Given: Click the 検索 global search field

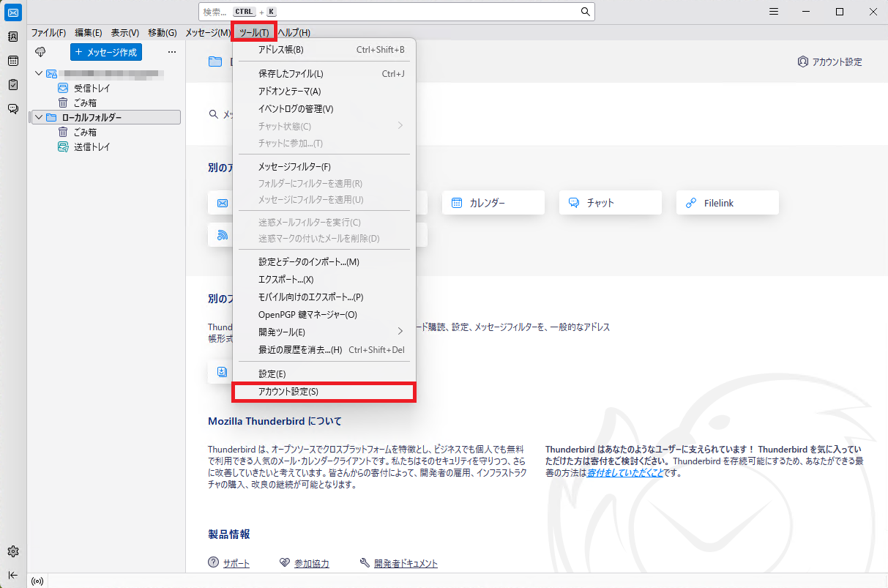Looking at the screenshot, I should [x=396, y=12].
